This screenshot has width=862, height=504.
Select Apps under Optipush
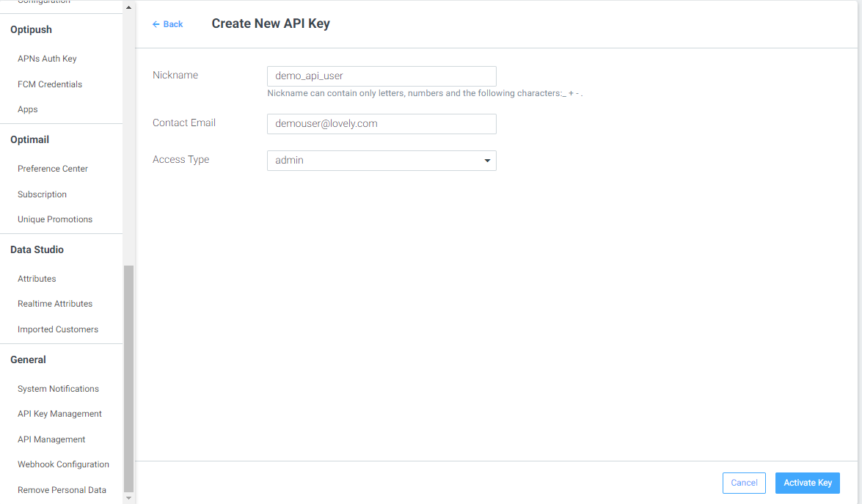27,109
